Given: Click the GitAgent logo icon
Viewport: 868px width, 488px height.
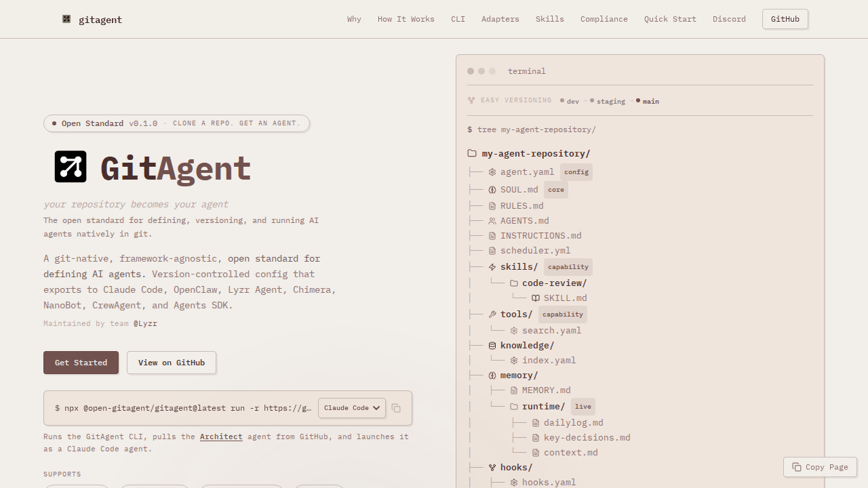Looking at the screenshot, I should tap(71, 166).
